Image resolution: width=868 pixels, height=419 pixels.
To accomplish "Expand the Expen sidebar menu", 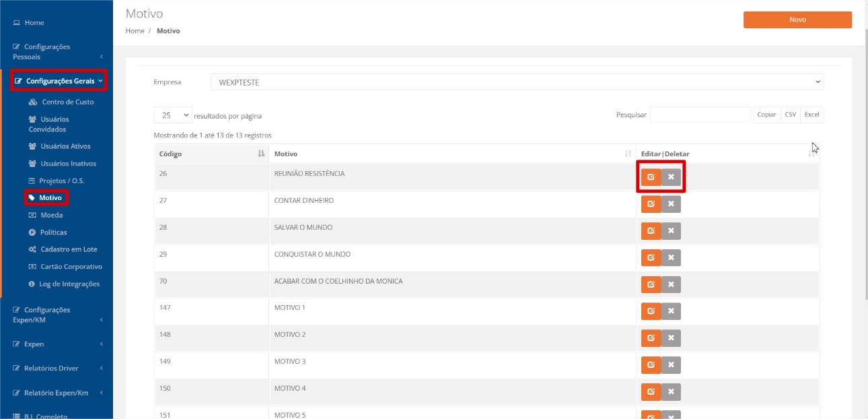I will [57, 344].
